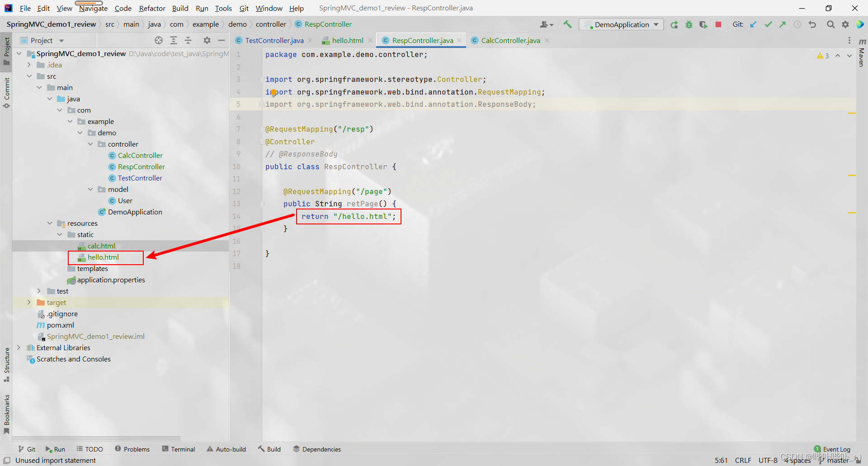Image resolution: width=868 pixels, height=466 pixels.
Task: Switch to TestController.java tab
Action: [x=274, y=40]
